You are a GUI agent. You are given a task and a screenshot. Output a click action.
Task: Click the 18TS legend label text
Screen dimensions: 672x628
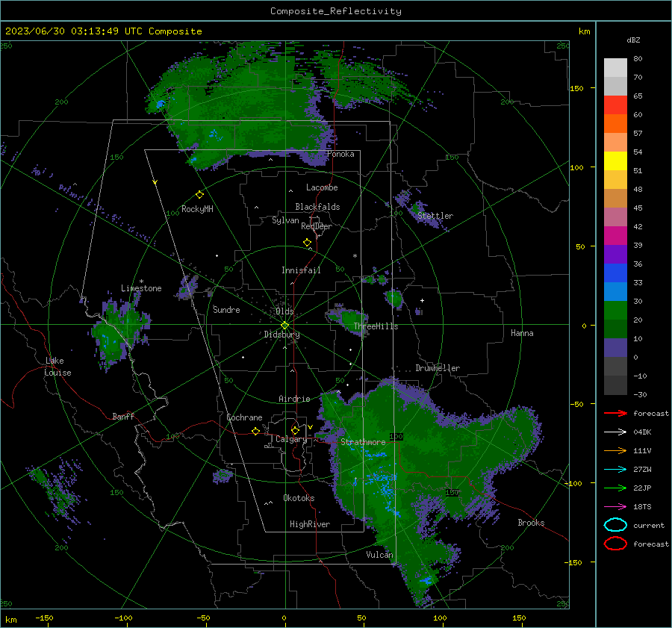click(x=642, y=507)
